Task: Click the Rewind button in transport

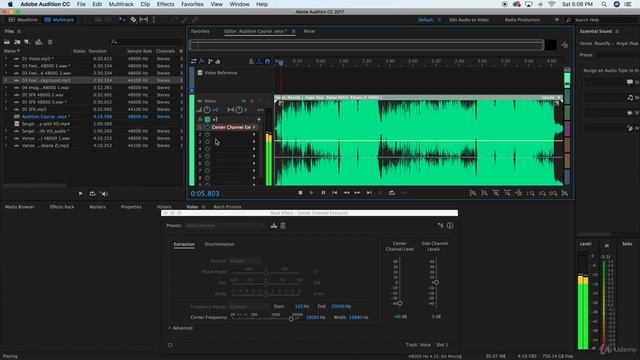Action: click(x=346, y=193)
